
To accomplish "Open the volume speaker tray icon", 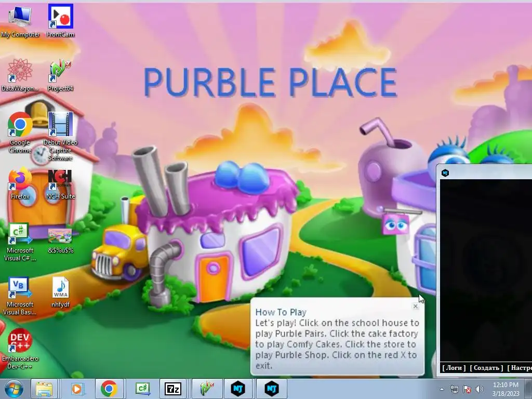I will (479, 389).
